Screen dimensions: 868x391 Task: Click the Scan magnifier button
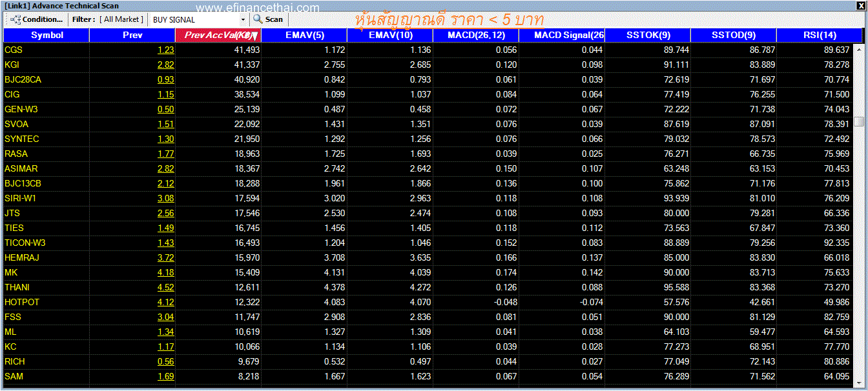268,19
